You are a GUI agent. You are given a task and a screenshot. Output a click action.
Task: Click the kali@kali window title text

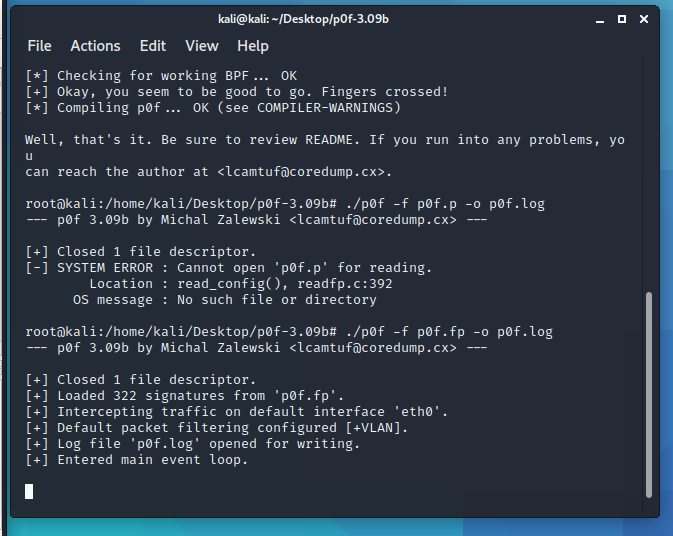[x=328, y=19]
